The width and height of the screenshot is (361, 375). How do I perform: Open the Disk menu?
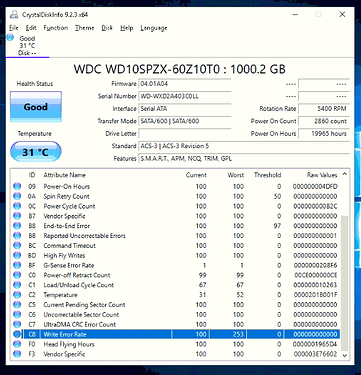tap(107, 28)
